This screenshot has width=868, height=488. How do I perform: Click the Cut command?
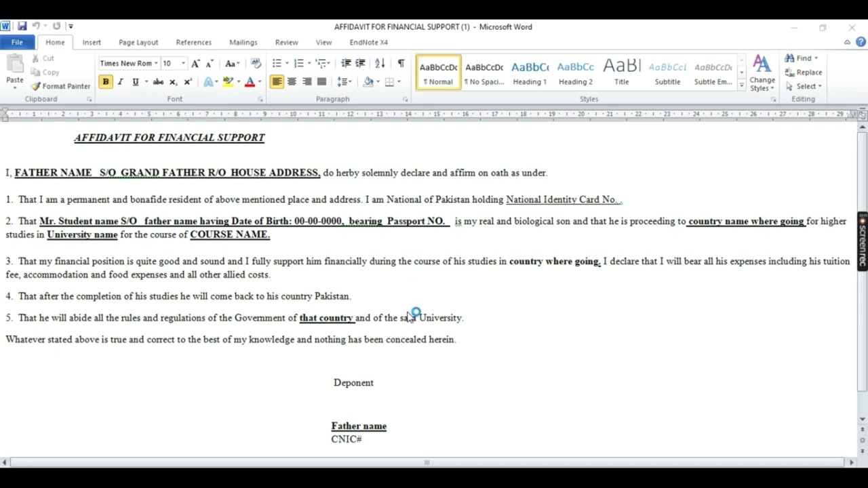[43, 58]
